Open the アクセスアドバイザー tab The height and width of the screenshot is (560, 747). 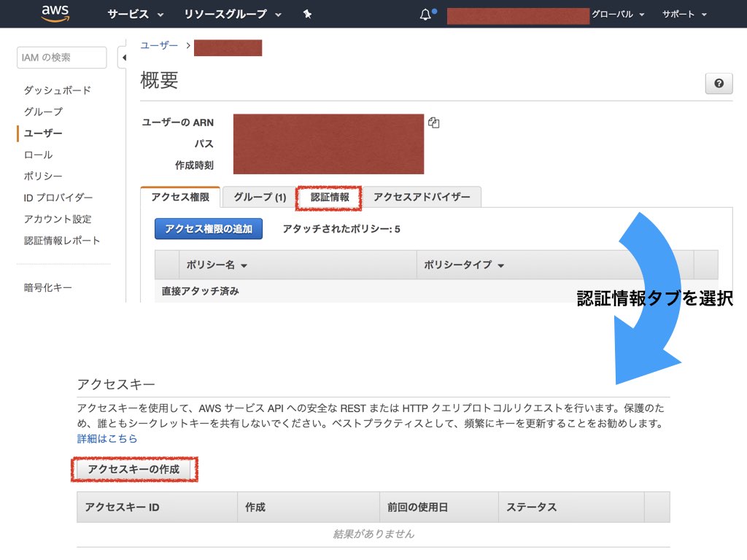click(x=422, y=197)
